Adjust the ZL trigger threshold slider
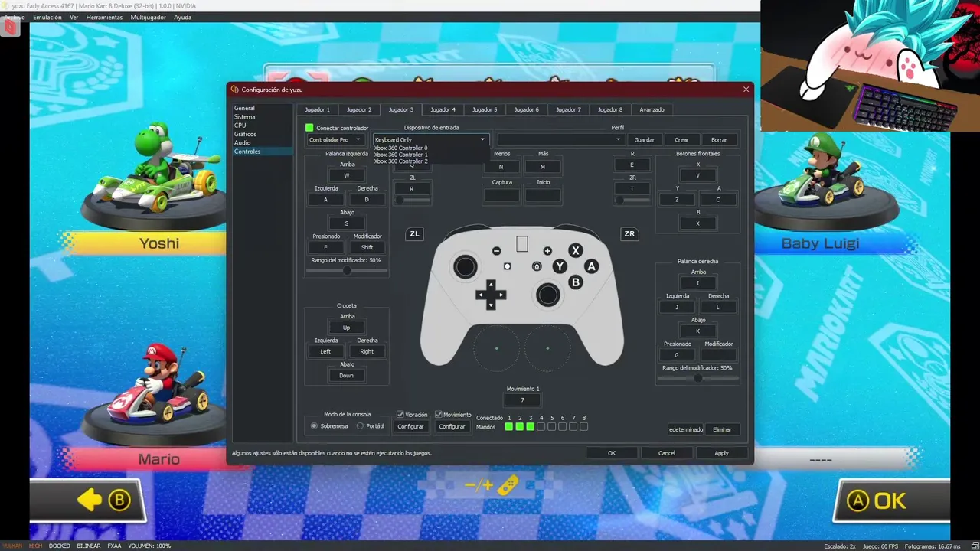 [412, 200]
